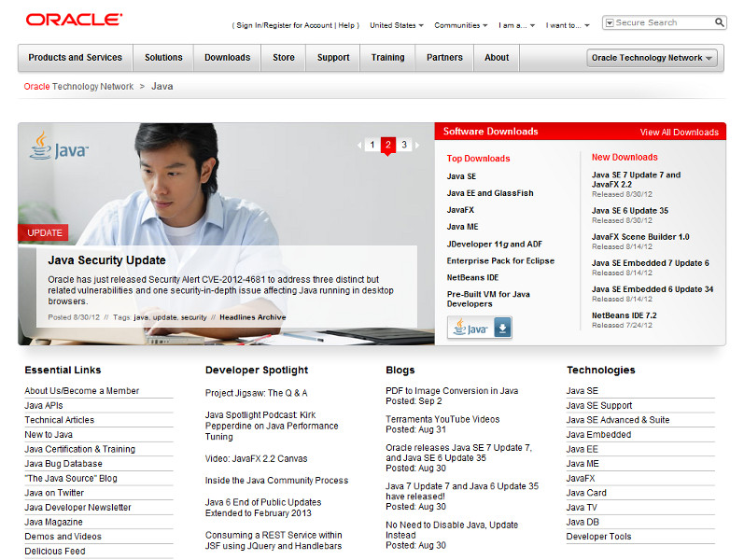Go to the next banner slide arrow
The image size is (744, 560).
[417, 146]
